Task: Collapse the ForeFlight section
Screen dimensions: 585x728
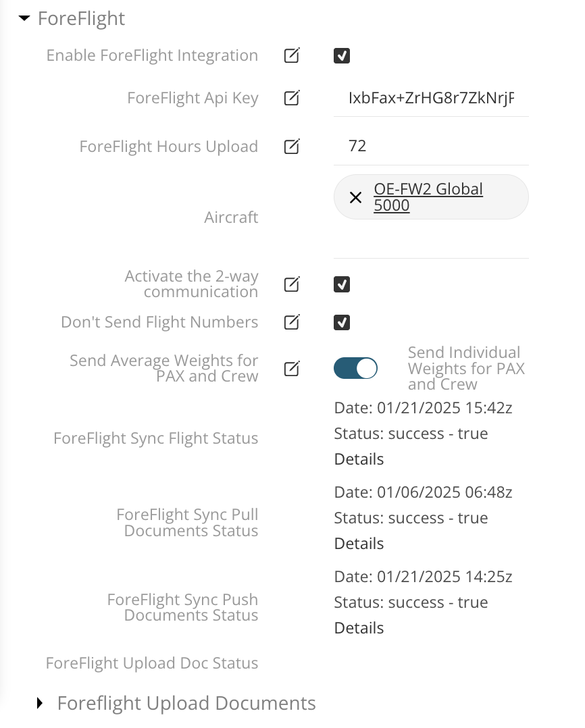Action: [24, 18]
